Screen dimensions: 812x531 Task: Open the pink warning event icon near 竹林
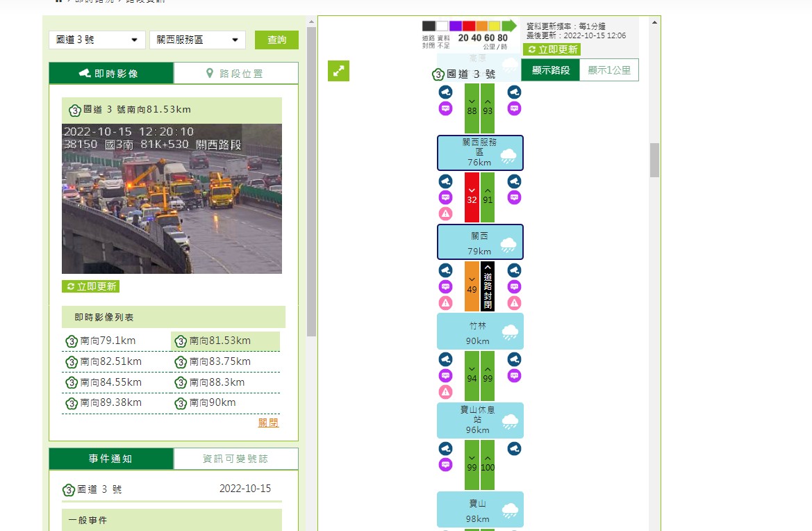click(x=445, y=391)
